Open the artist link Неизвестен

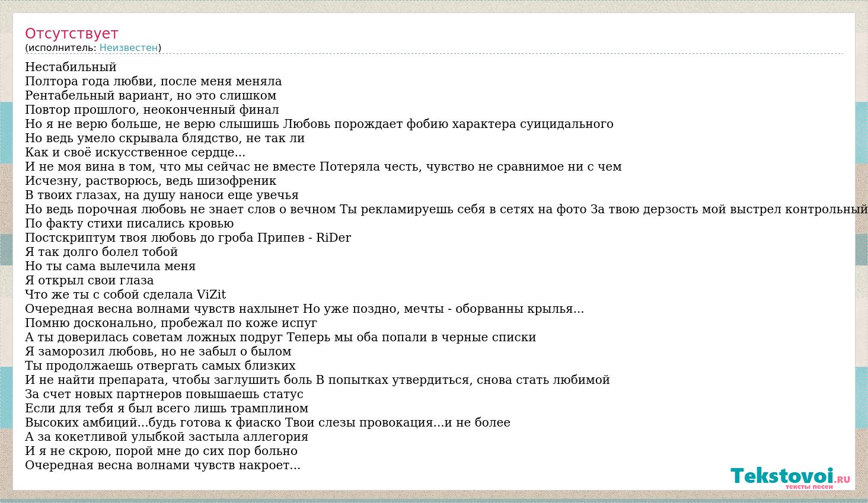pyautogui.click(x=129, y=47)
